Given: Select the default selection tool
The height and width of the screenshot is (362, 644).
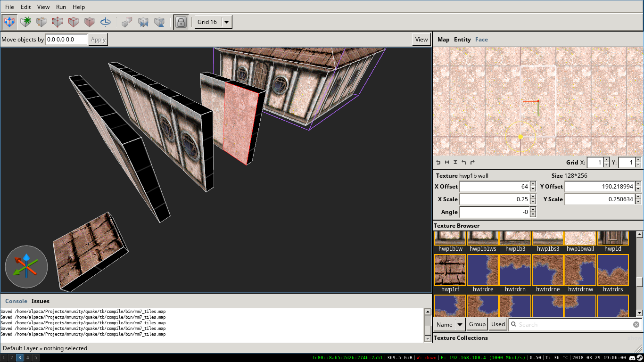Looking at the screenshot, I should 9,22.
